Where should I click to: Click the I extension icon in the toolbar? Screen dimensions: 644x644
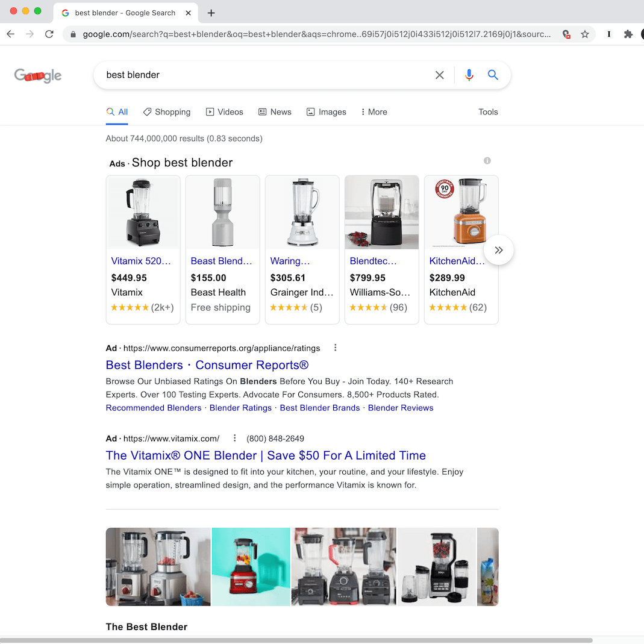(x=608, y=34)
